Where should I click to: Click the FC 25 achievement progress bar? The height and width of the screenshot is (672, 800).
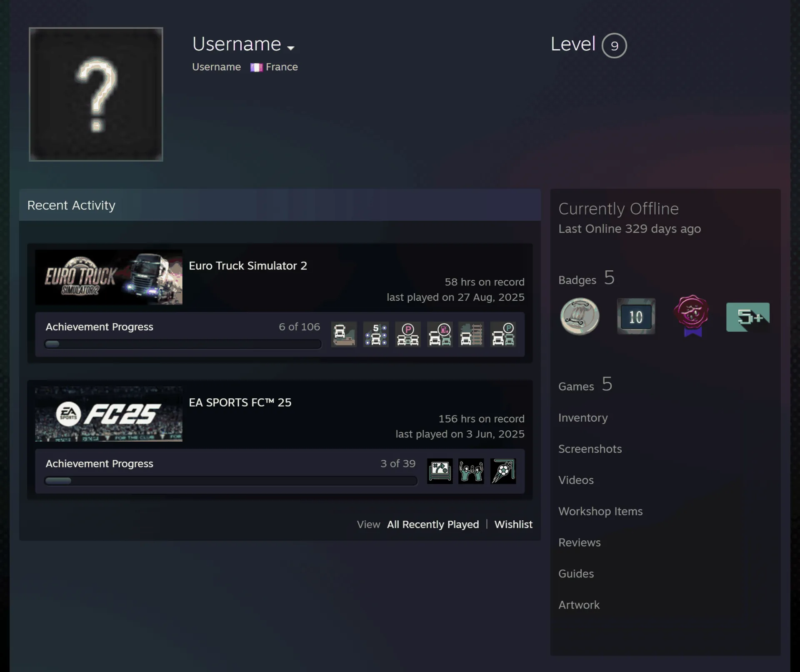tap(231, 481)
